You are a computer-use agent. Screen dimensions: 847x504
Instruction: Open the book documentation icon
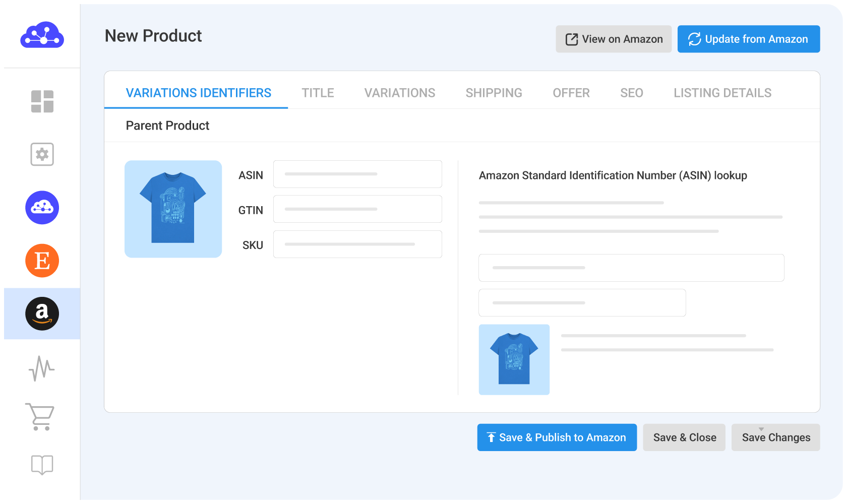tap(42, 465)
